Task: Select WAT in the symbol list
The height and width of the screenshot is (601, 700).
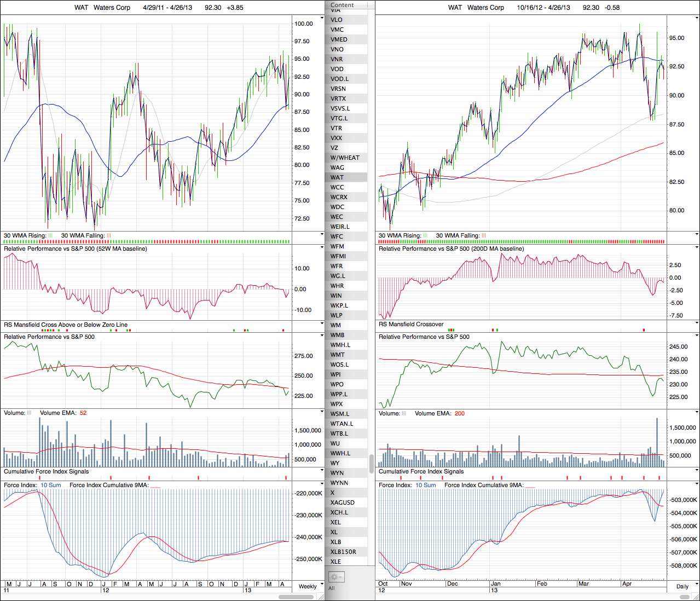Action: click(x=337, y=177)
